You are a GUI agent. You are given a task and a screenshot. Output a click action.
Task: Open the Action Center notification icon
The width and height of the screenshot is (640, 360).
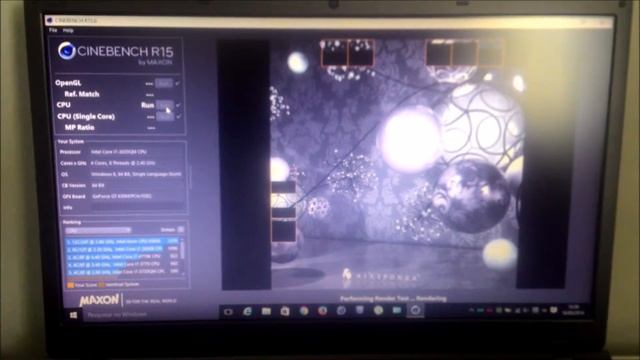tap(553, 310)
